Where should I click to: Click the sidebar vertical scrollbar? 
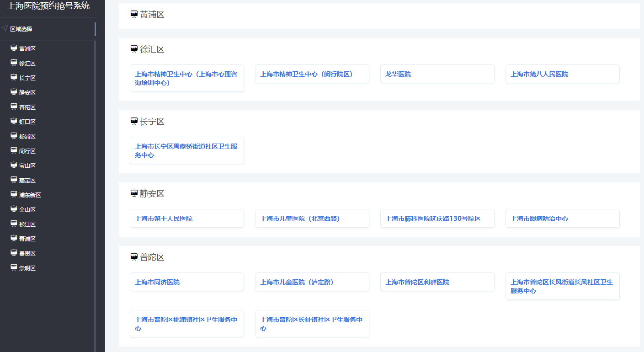[x=95, y=183]
